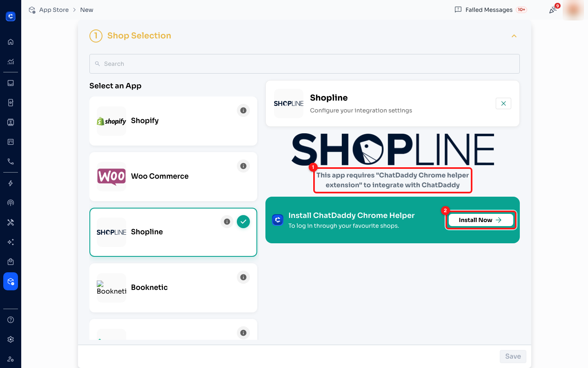This screenshot has height=368, width=588.
Task: Click "Install ChatDaddy Chrome Helper" heading
Action: tap(351, 215)
